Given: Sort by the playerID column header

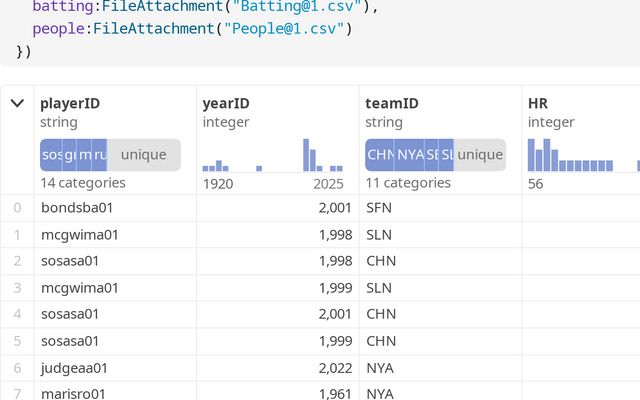Looking at the screenshot, I should [70, 103].
